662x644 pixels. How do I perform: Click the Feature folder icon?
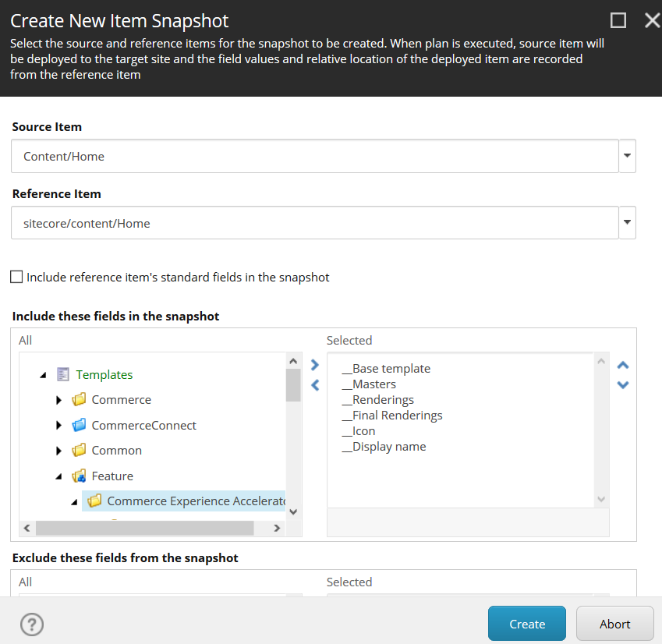point(79,476)
